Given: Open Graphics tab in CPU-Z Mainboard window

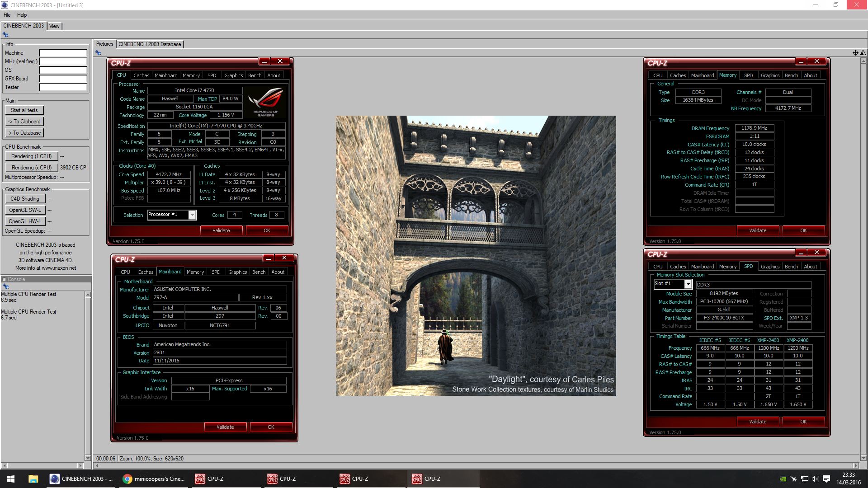Looking at the screenshot, I should click(237, 272).
